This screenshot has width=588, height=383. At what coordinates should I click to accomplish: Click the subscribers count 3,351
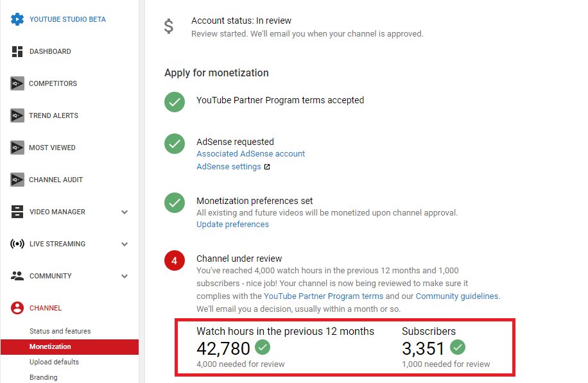423,348
